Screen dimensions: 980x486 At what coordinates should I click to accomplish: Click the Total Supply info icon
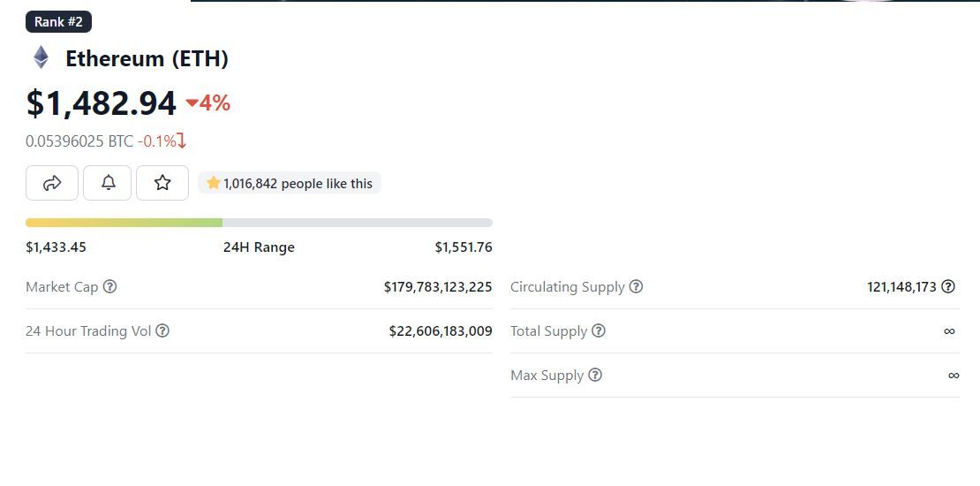[599, 330]
